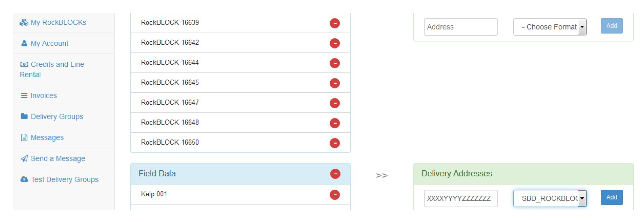Open My RockBLOCKs in the sidebar
644x222 pixels.
pyautogui.click(x=58, y=23)
